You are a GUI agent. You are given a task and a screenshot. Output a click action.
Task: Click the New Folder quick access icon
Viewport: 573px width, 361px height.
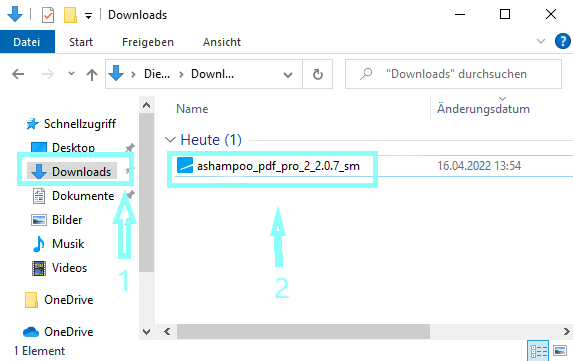coord(70,15)
